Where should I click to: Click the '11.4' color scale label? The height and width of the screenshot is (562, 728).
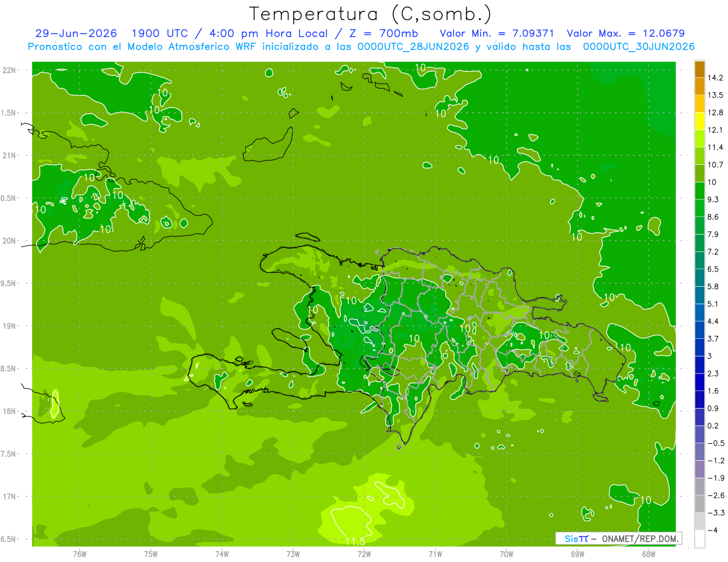tap(715, 147)
